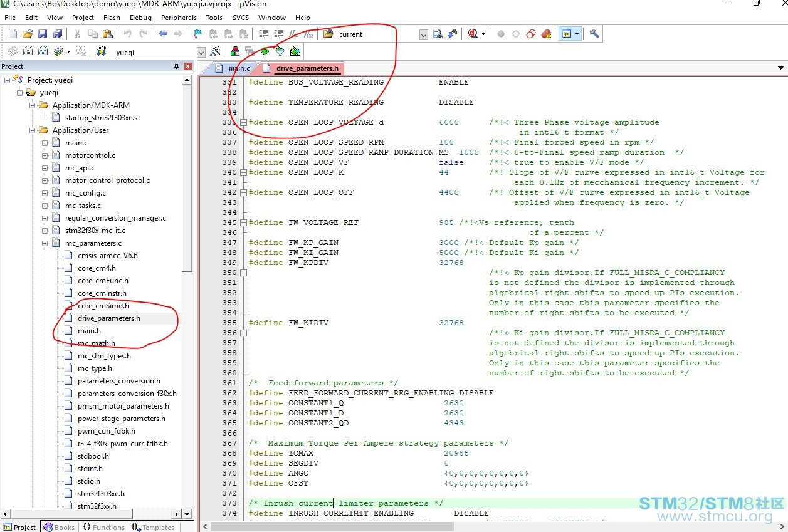
Task: Open the SVCS menu
Action: point(241,18)
